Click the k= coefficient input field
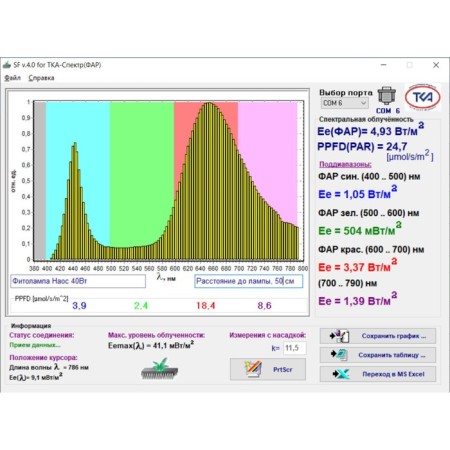 click(295, 348)
